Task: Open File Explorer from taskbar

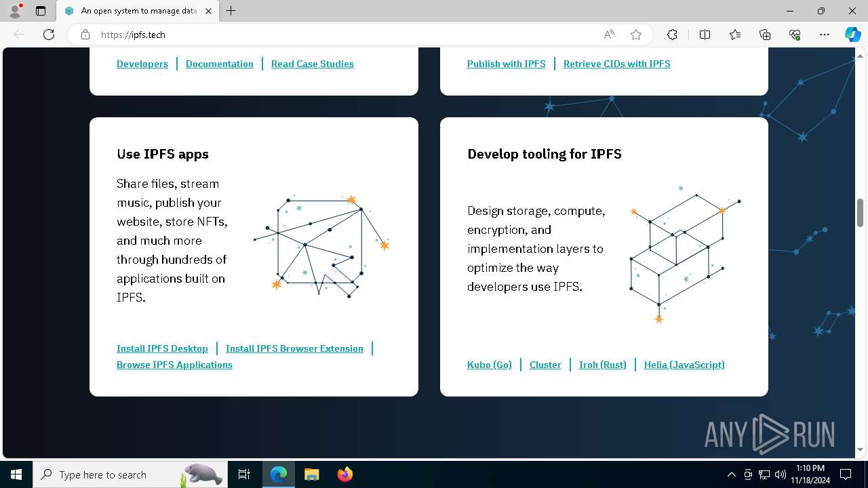Action: [311, 474]
